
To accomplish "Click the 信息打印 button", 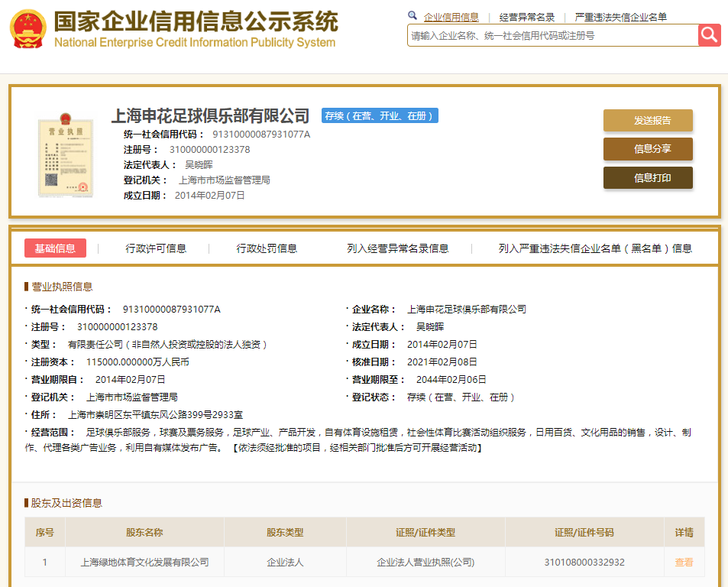I will pyautogui.click(x=648, y=178).
